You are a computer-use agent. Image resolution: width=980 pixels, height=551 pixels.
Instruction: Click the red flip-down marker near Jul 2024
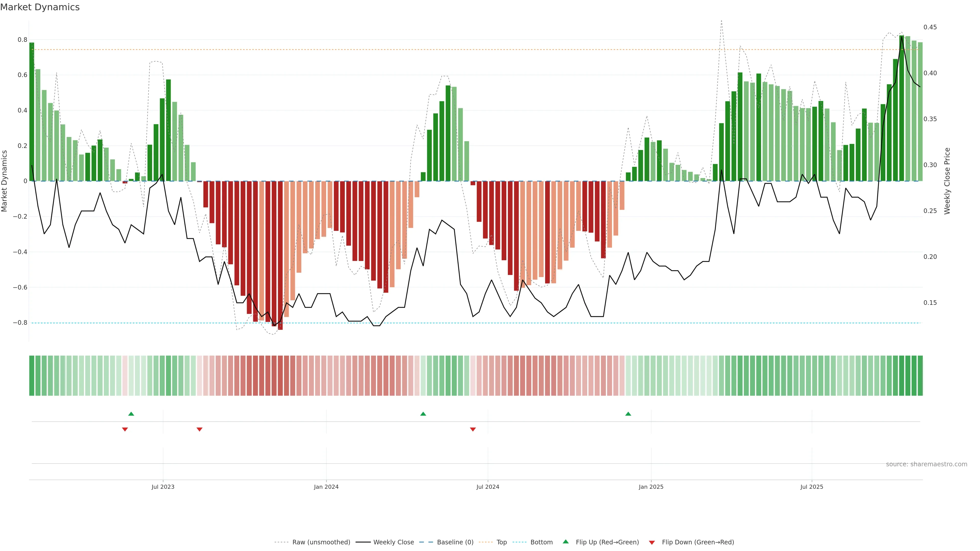(x=473, y=429)
